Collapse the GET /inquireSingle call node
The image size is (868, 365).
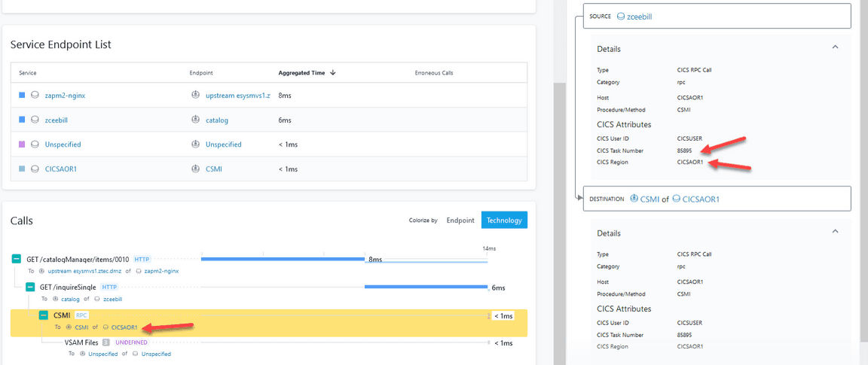[x=30, y=287]
